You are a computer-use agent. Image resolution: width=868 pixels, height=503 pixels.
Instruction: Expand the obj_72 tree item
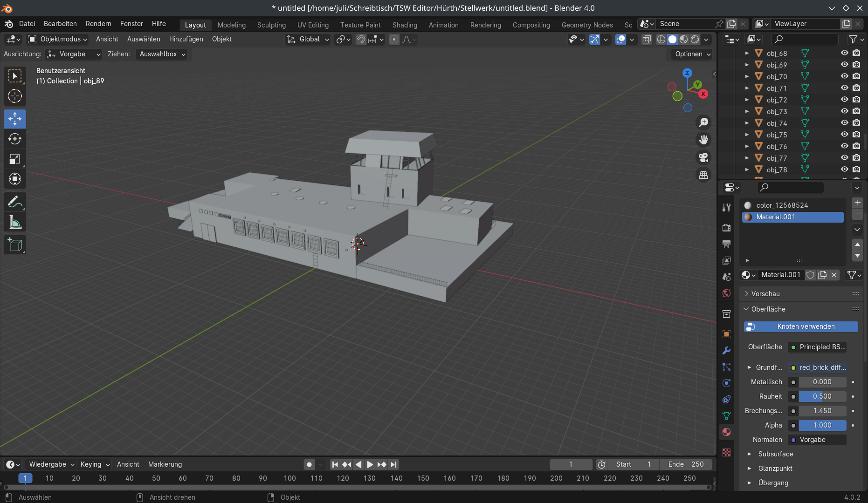747,100
